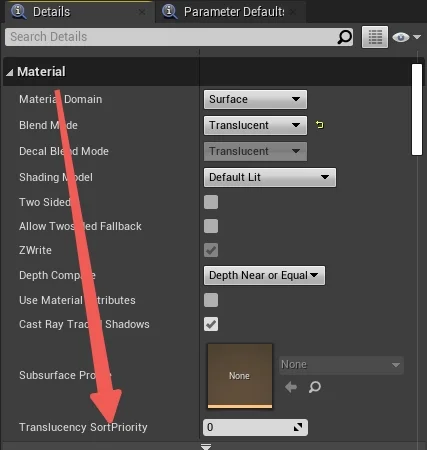Toggle the Allow Twosided Fallback checkbox
The height and width of the screenshot is (450, 427).
[211, 226]
